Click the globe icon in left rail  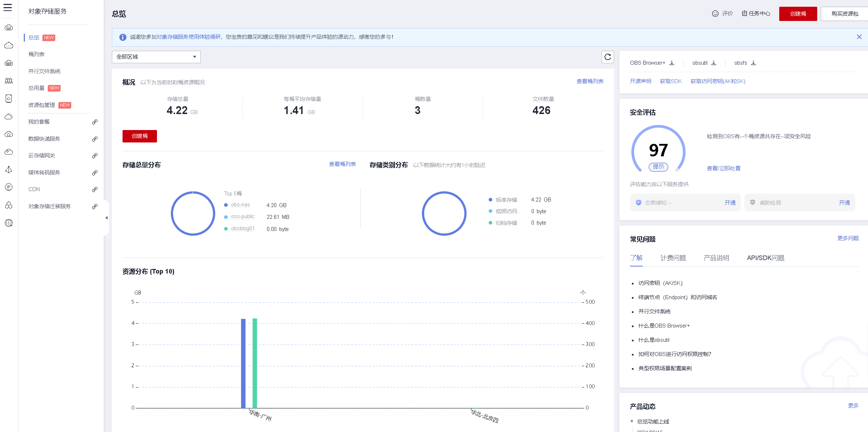pos(9,223)
